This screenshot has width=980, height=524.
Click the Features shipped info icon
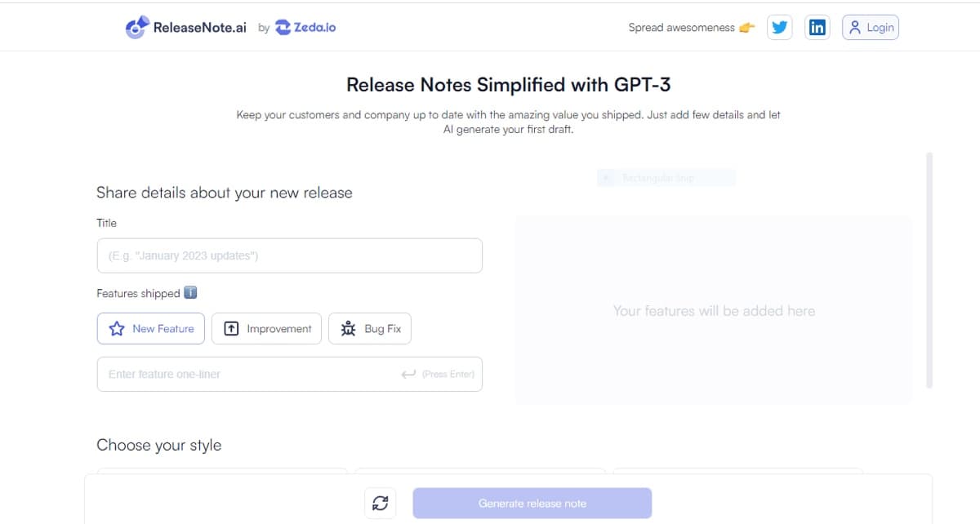coord(190,292)
